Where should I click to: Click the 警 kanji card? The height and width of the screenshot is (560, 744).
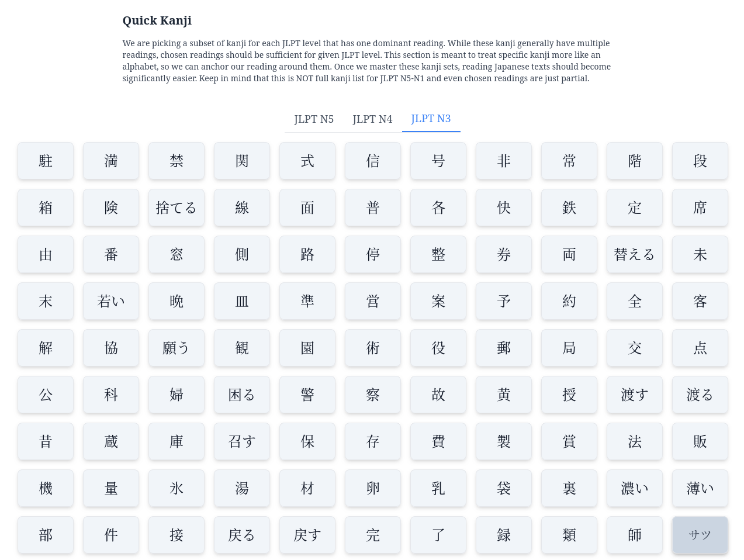307,395
